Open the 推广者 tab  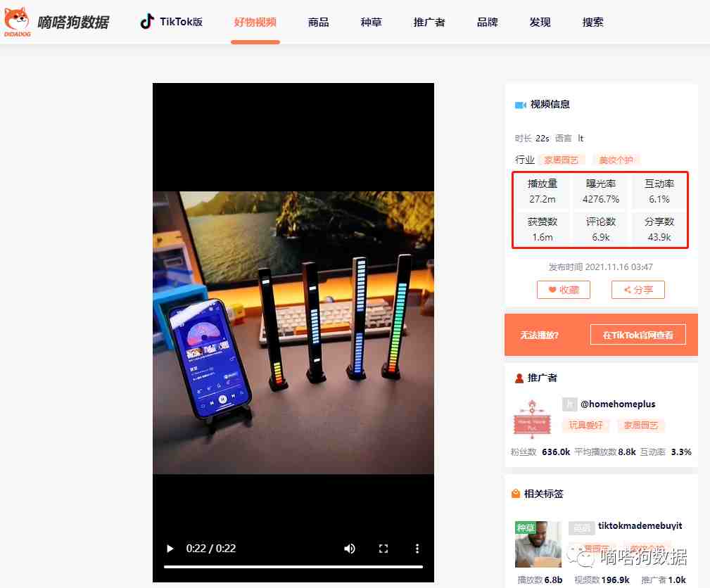coord(429,23)
